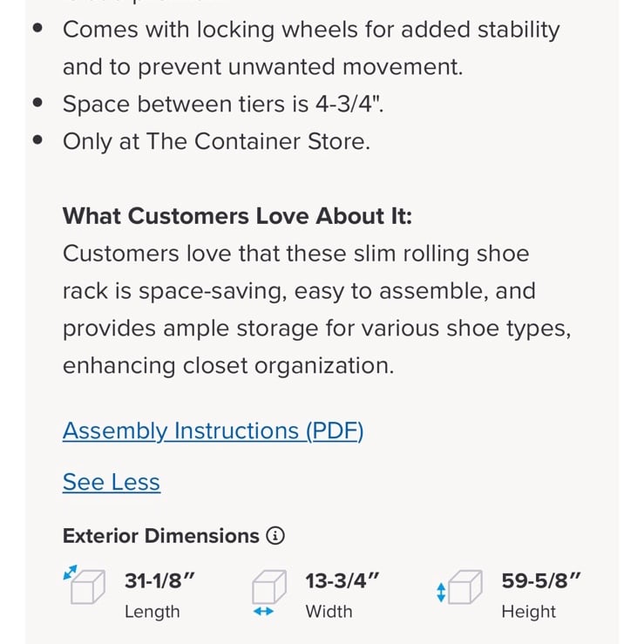Click the What Customers Love About It heading

click(237, 216)
